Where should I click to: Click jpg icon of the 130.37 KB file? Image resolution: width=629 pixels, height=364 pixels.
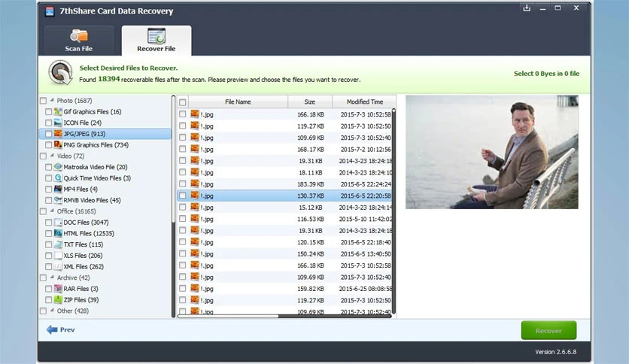point(195,196)
